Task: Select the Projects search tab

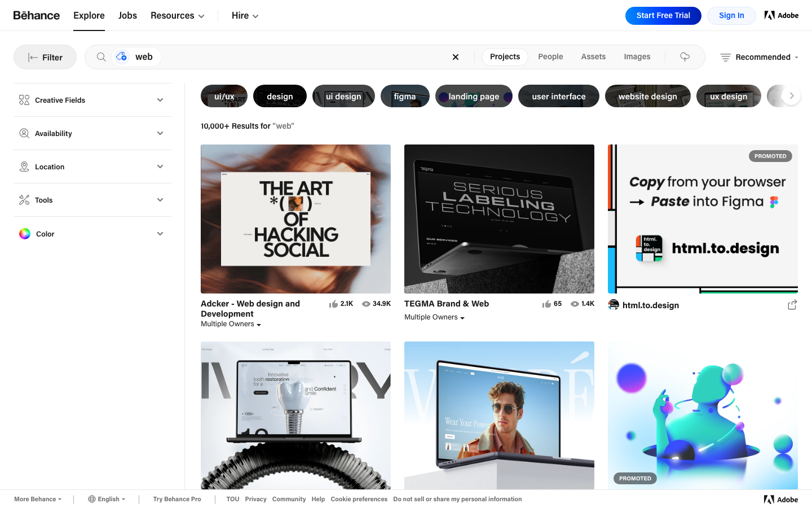Action: pyautogui.click(x=505, y=57)
